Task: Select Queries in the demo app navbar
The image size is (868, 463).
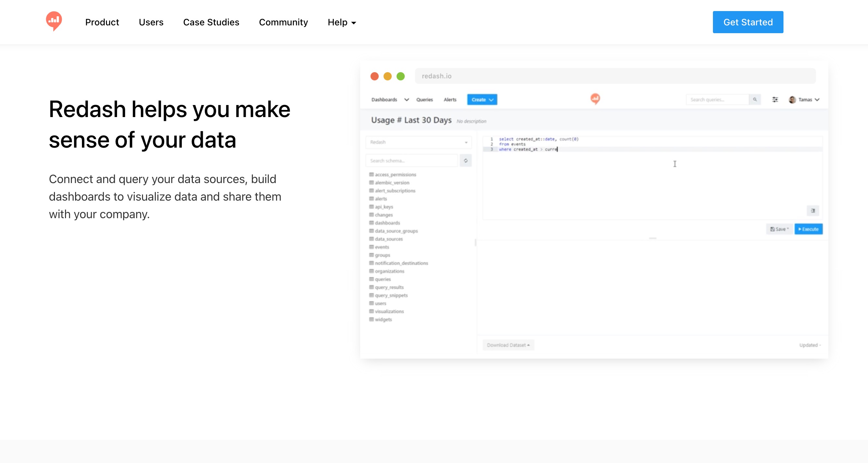Action: click(424, 100)
